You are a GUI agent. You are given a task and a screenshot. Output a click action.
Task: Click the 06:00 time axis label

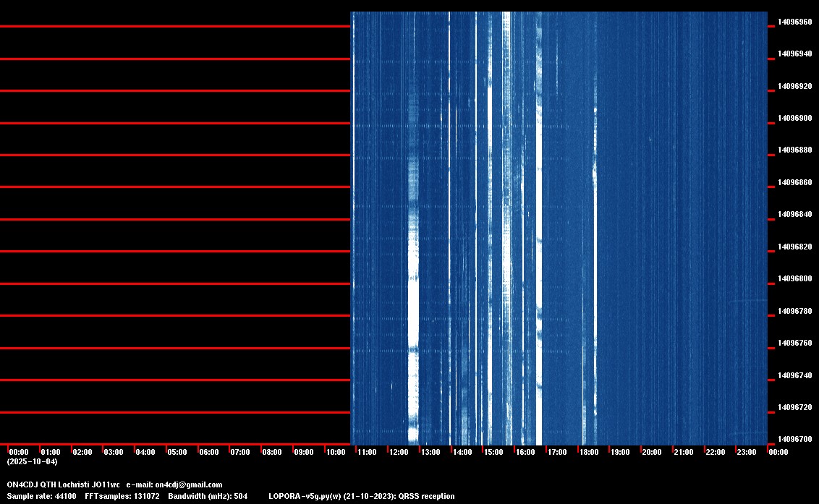(x=209, y=452)
